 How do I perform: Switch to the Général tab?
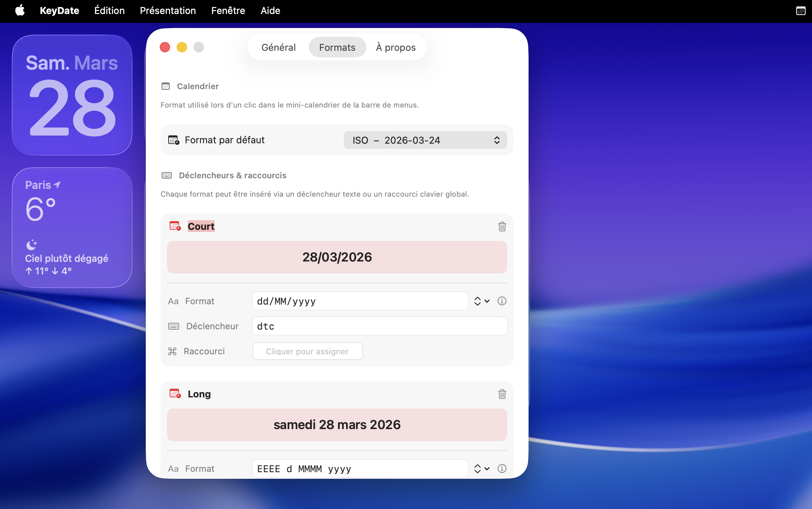tap(278, 47)
